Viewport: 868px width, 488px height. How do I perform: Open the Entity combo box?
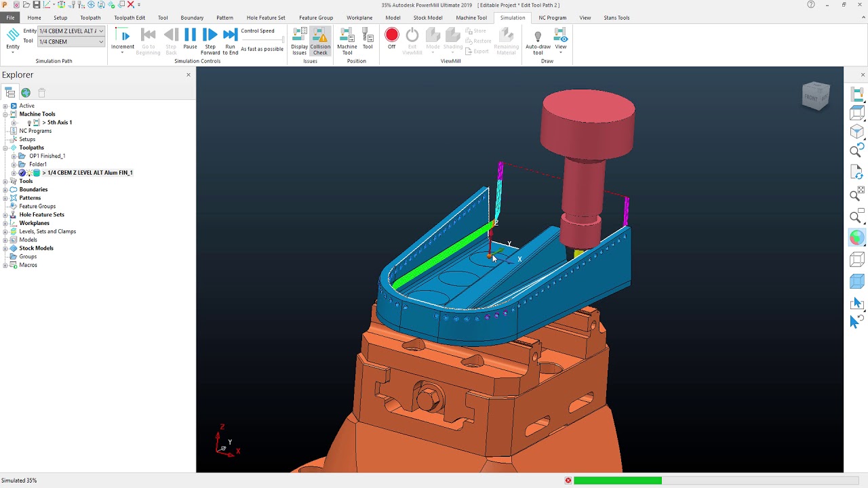pos(71,31)
